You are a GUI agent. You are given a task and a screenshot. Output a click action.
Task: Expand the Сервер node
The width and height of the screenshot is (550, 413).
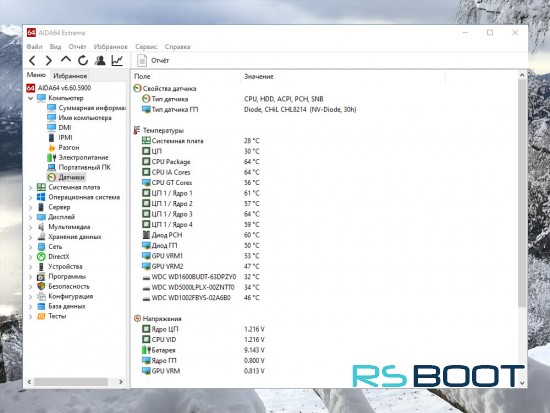pyautogui.click(x=31, y=207)
